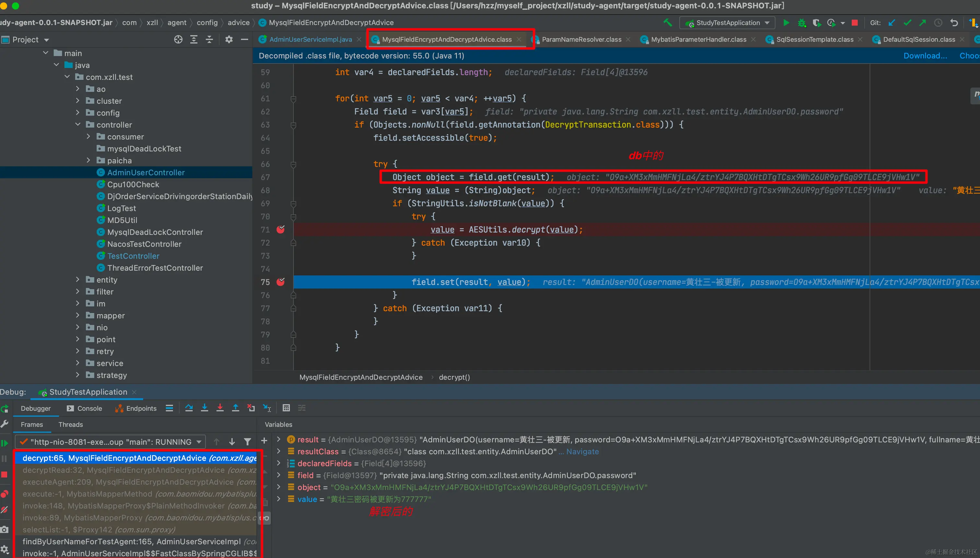Click decrypt() breadcrumb under the editor
Image resolution: width=980 pixels, height=558 pixels.
pos(454,377)
